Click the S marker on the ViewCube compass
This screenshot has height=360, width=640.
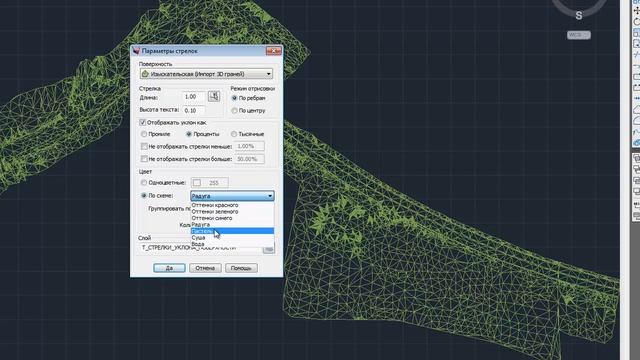click(x=578, y=16)
